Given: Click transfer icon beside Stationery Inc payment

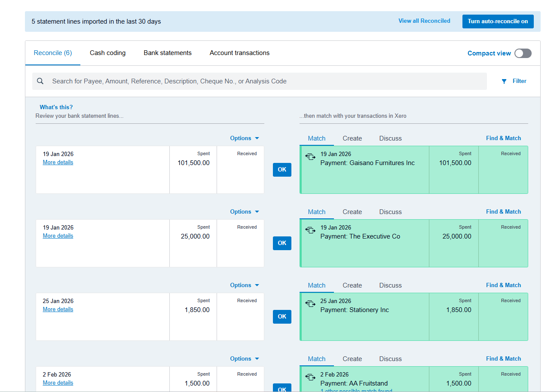Looking at the screenshot, I should (310, 304).
